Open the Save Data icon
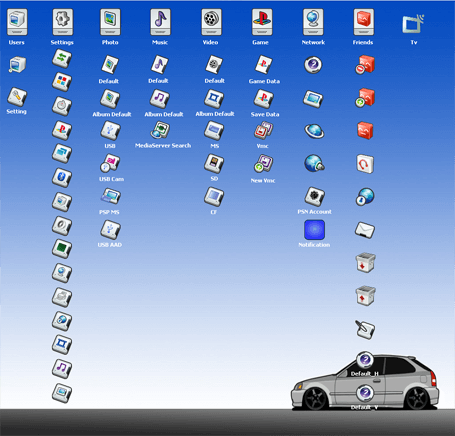The height and width of the screenshot is (436, 455). coord(264,99)
